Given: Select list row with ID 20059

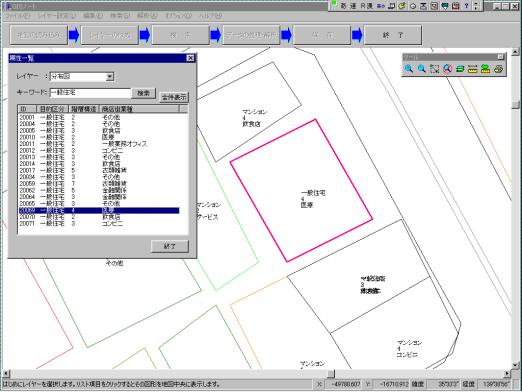Looking at the screenshot, I should tap(99, 184).
